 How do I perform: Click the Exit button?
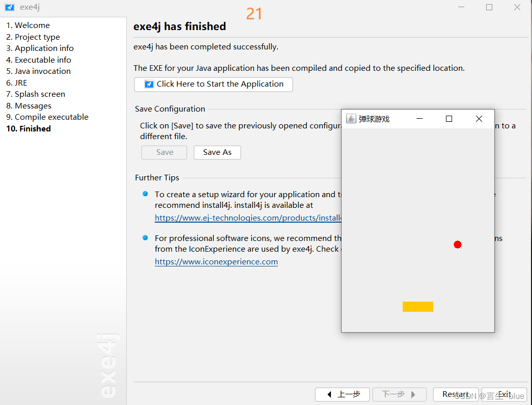[504, 394]
